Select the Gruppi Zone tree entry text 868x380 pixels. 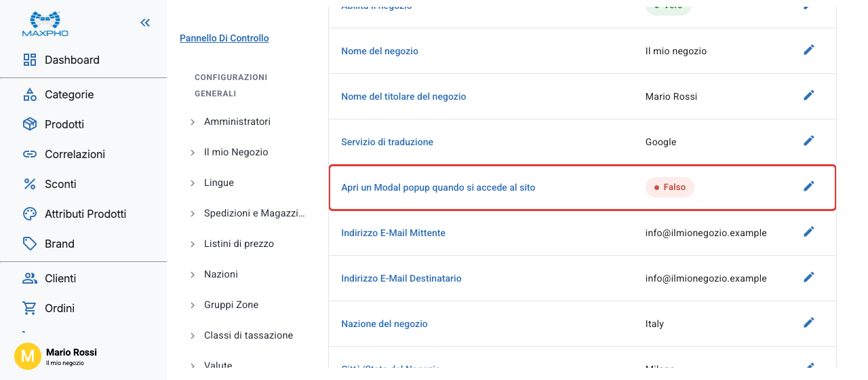coord(231,305)
